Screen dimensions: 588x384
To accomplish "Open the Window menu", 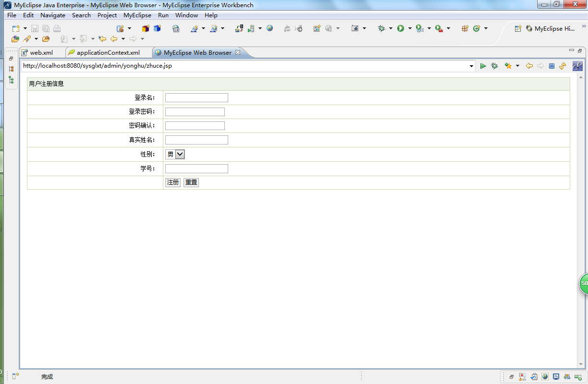I will (186, 15).
